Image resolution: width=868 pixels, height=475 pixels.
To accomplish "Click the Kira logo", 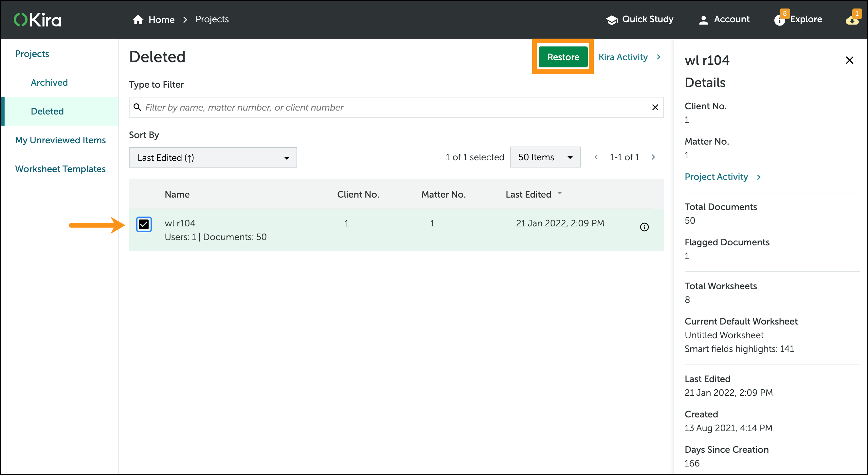I will pos(37,20).
